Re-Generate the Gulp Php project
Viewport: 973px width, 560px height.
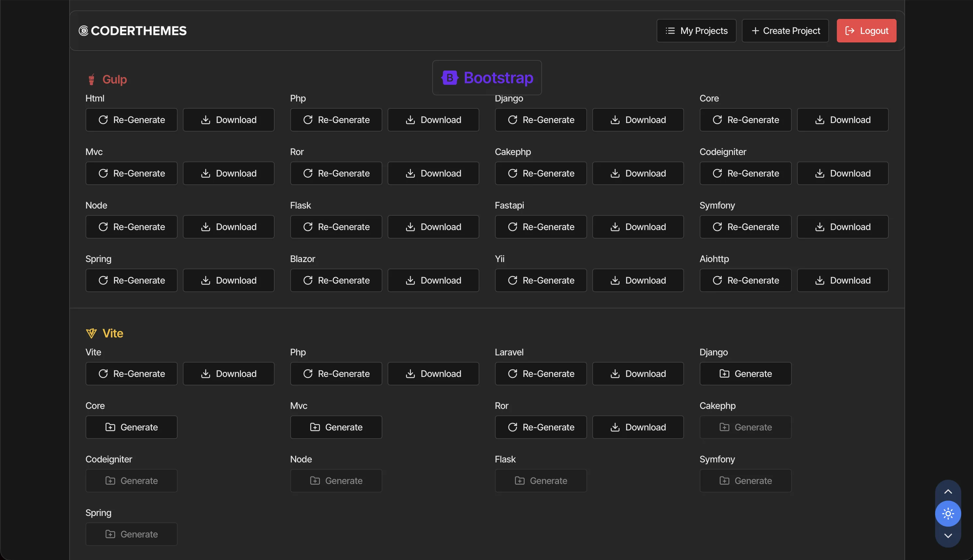click(x=336, y=120)
